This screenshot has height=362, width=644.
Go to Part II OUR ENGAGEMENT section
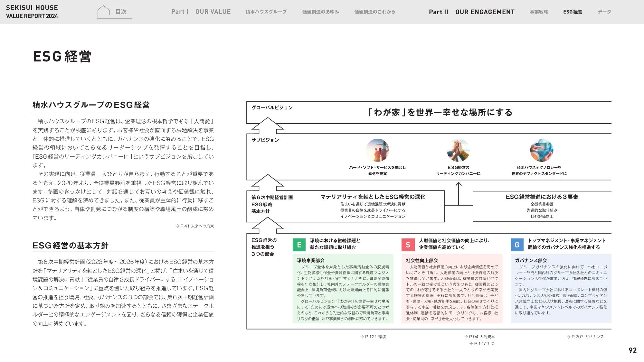coord(472,12)
